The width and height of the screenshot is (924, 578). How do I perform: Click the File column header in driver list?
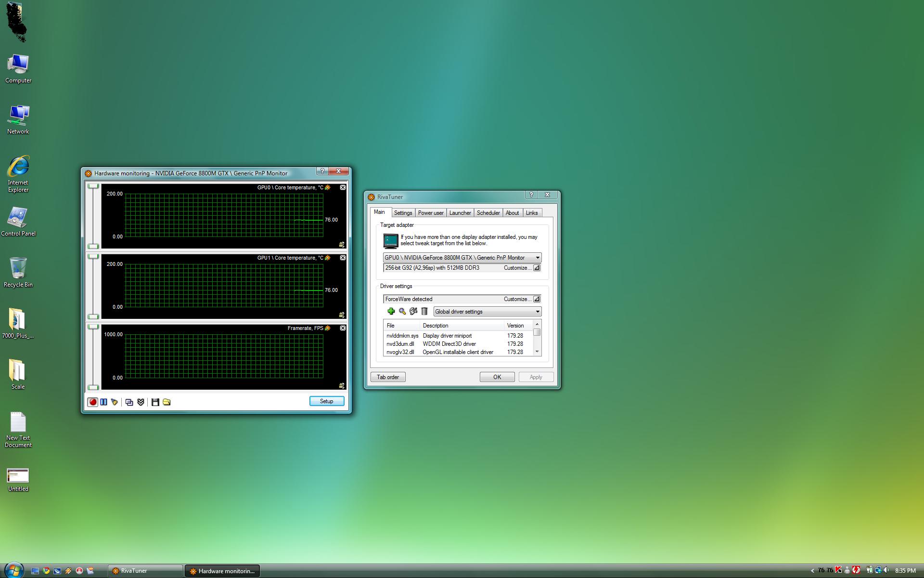click(402, 326)
